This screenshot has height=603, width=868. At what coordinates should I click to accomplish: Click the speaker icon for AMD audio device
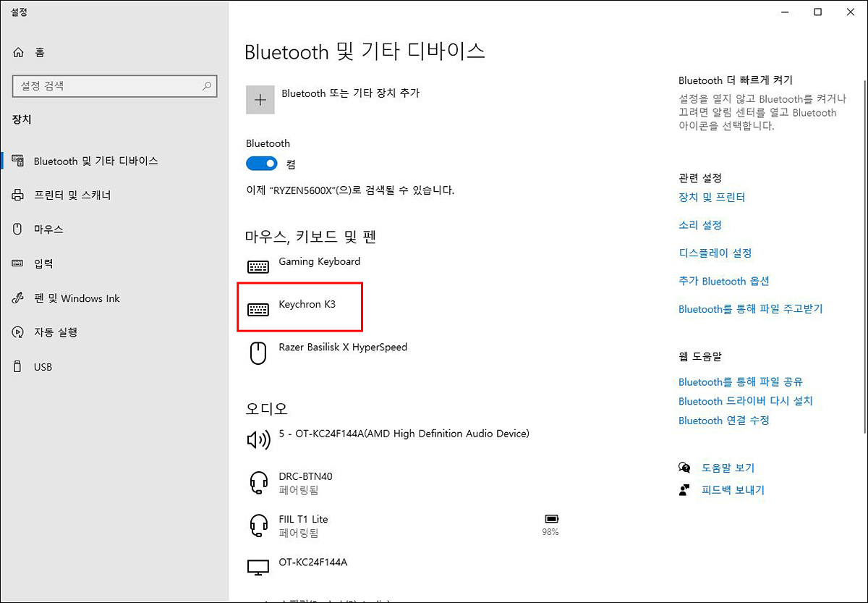tap(258, 439)
